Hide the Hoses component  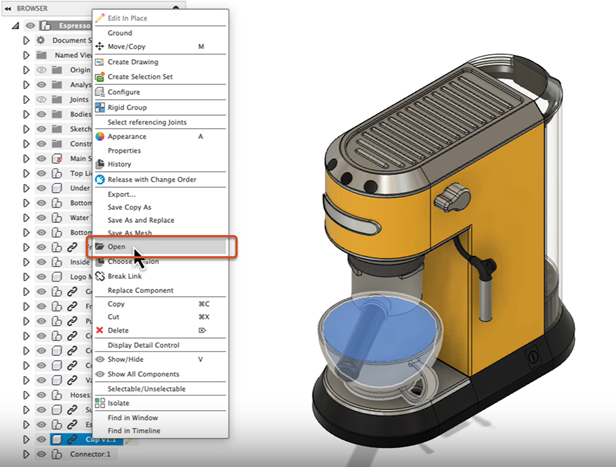[x=41, y=395]
